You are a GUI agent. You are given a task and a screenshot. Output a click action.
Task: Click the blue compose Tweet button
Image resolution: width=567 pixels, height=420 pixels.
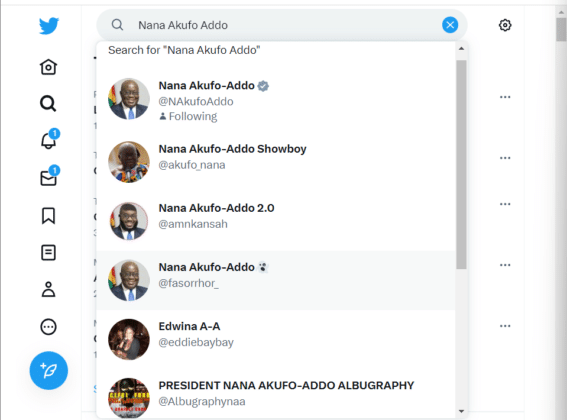tap(48, 370)
